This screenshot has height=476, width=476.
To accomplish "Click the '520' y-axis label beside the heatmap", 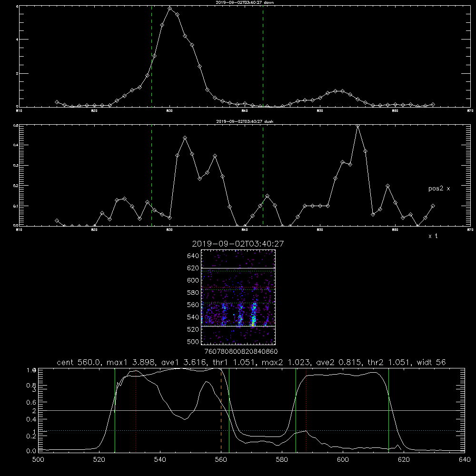I will [x=193, y=329].
